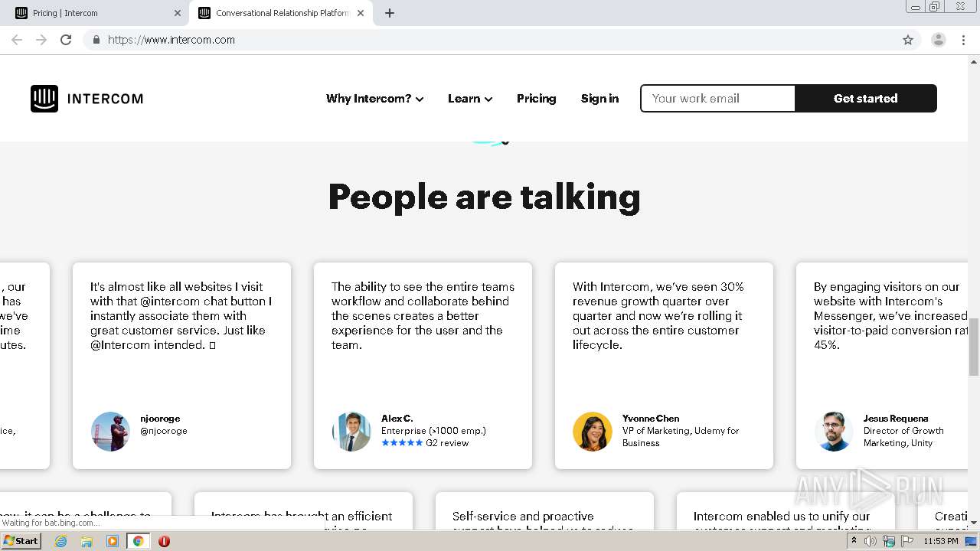Close the Conversational Relationship Platform tab
The width and height of the screenshot is (980, 551).
361,13
